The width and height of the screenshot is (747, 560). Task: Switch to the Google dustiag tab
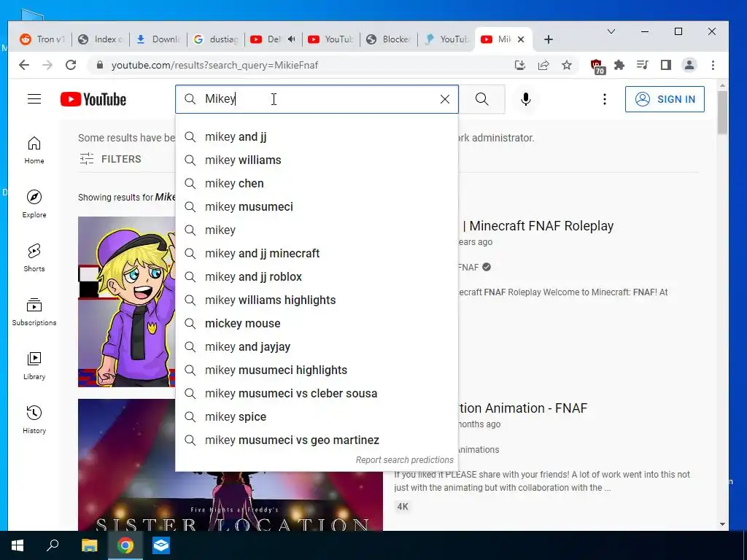pos(216,39)
